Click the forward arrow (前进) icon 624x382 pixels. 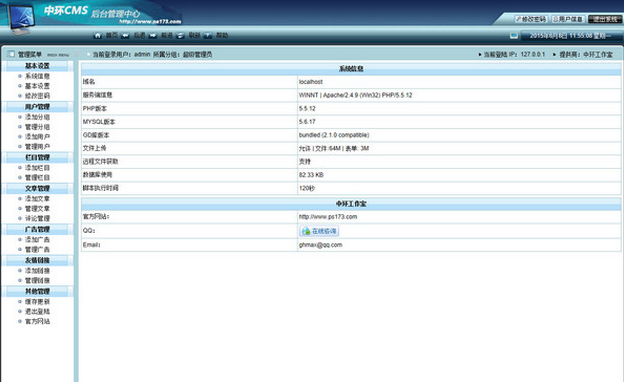click(153, 35)
